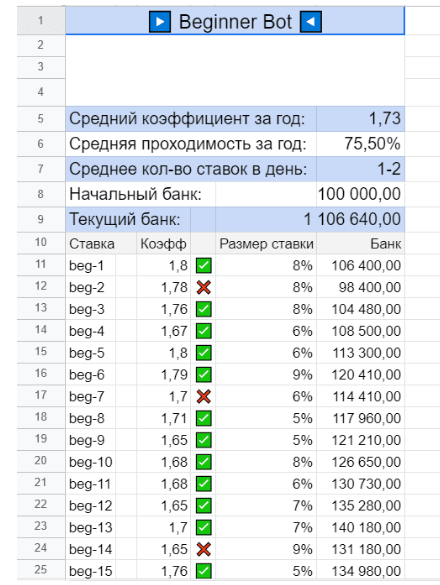Select the bank value 104 480,00
The image size is (440, 585).
pos(361,309)
